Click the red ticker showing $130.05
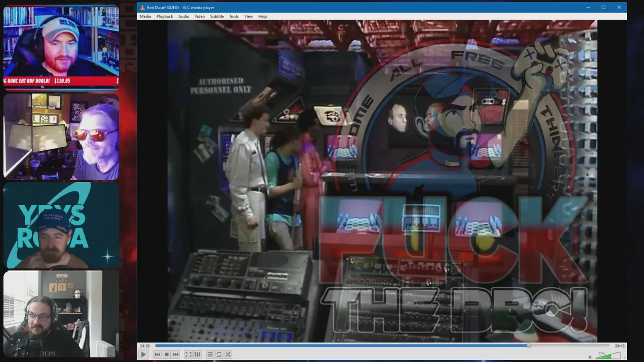The image size is (644, 362). point(61,81)
